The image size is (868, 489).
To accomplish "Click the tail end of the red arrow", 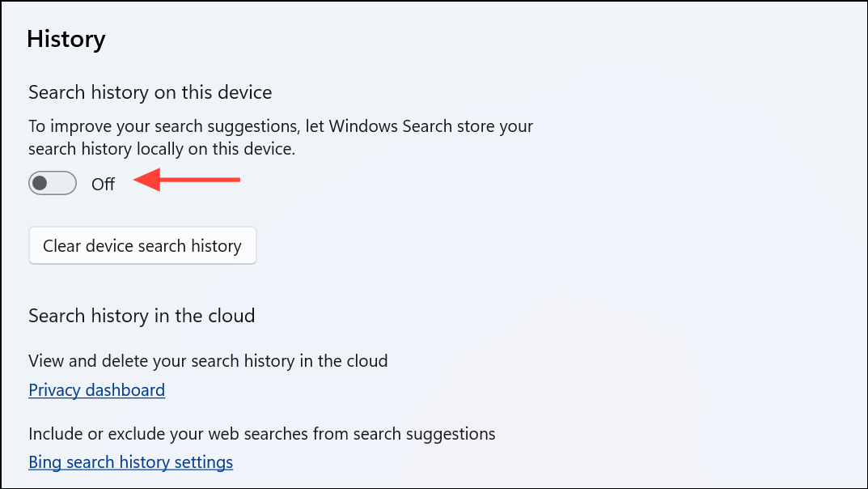I will (x=238, y=180).
